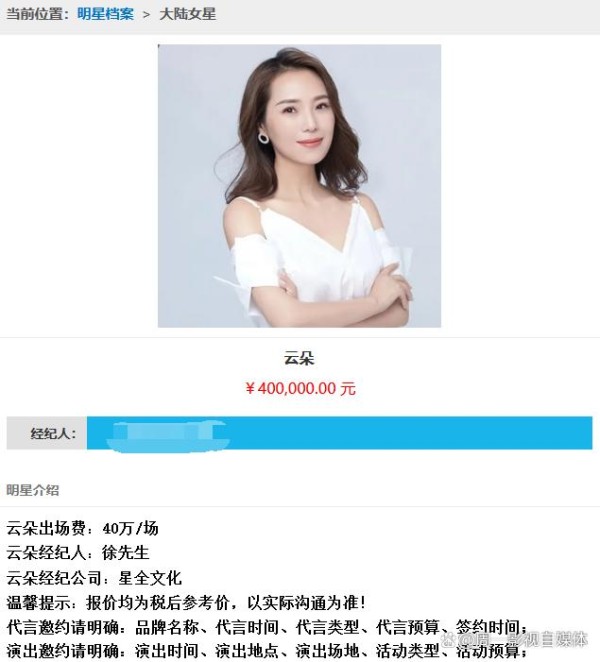Click the earring in the photo
600x662 pixels.
263,138
